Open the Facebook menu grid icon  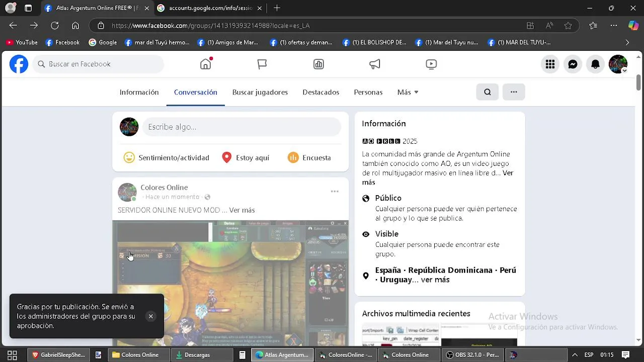tap(550, 64)
